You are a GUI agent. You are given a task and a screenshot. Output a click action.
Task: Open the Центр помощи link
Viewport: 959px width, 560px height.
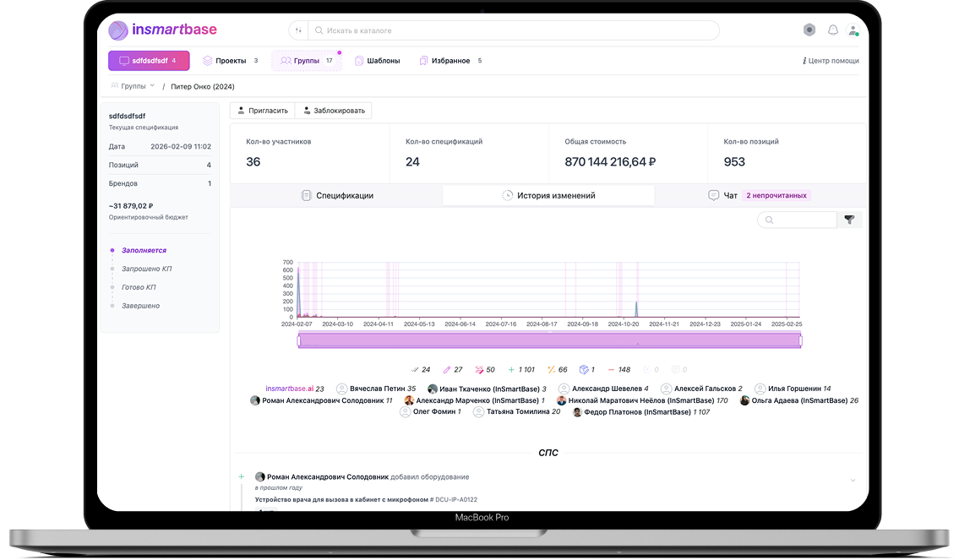point(831,60)
